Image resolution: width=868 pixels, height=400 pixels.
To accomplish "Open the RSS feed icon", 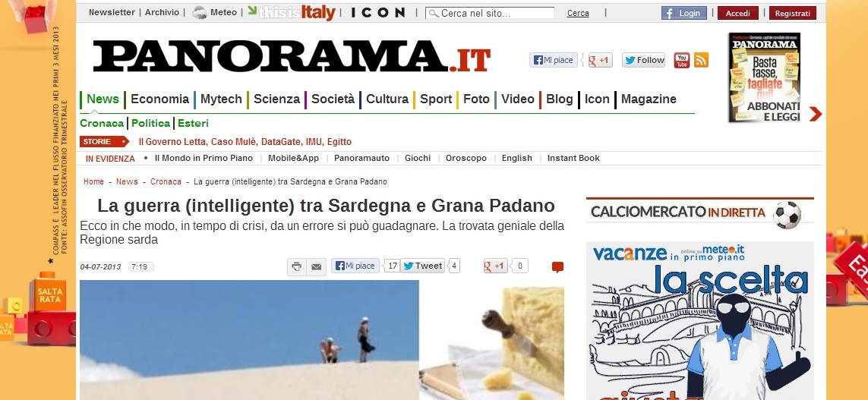I will coord(701,60).
